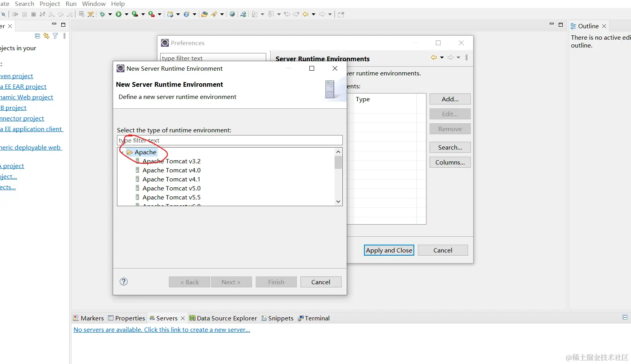
Task: Close the Servers view tab
Action: tap(183, 318)
